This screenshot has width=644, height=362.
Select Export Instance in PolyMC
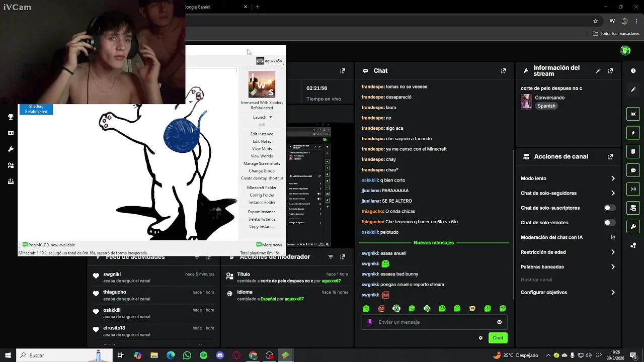coord(262,212)
